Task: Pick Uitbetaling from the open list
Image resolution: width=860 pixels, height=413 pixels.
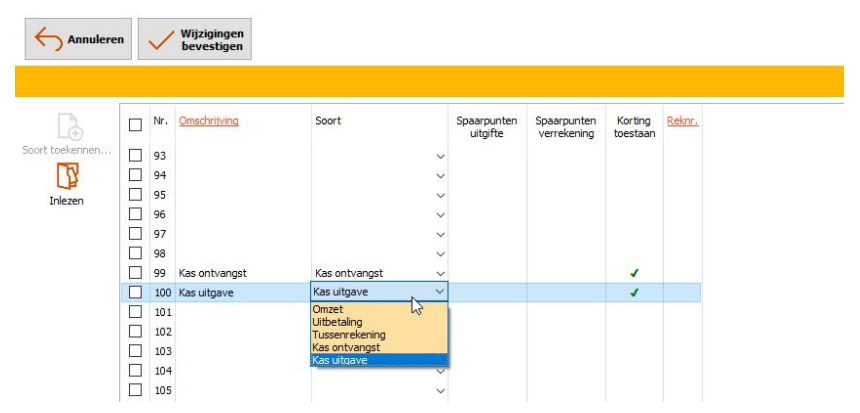Action: pyautogui.click(x=340, y=322)
